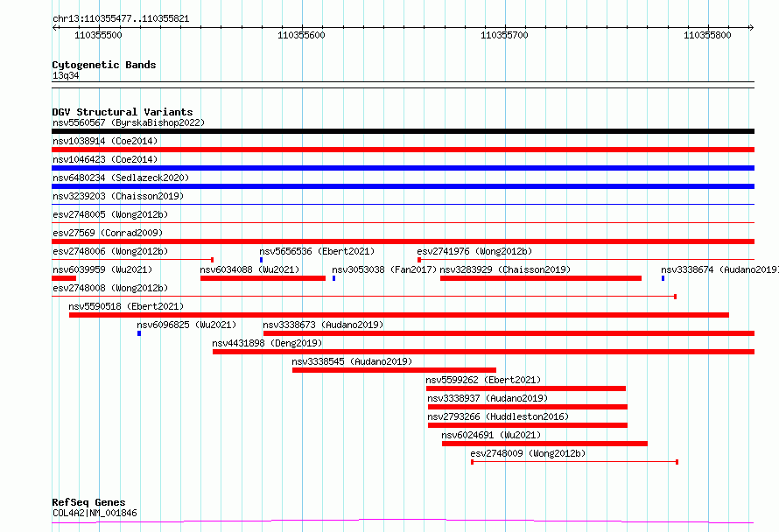Image resolution: width=779 pixels, height=532 pixels.
Task: Click ruler position 110355500
Action: pyautogui.click(x=98, y=35)
